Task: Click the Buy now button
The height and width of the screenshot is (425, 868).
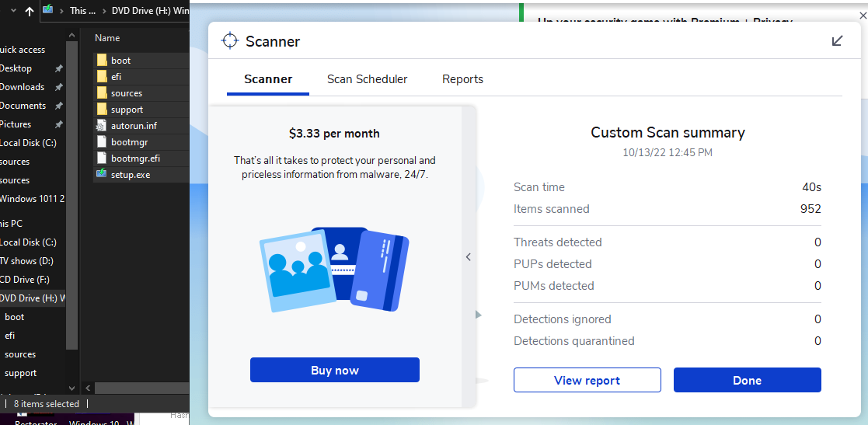Action: pyautogui.click(x=334, y=370)
